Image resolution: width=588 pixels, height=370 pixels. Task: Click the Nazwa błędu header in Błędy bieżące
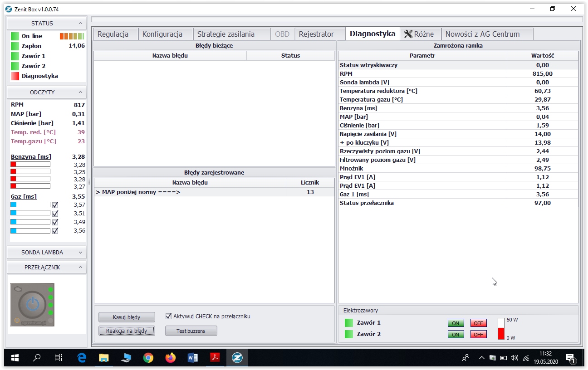170,55
